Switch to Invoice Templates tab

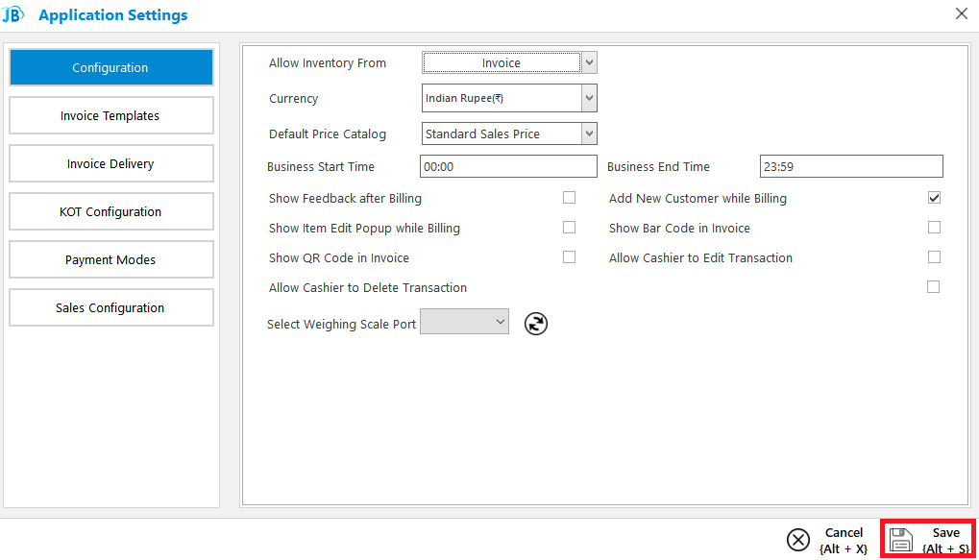[x=111, y=115]
